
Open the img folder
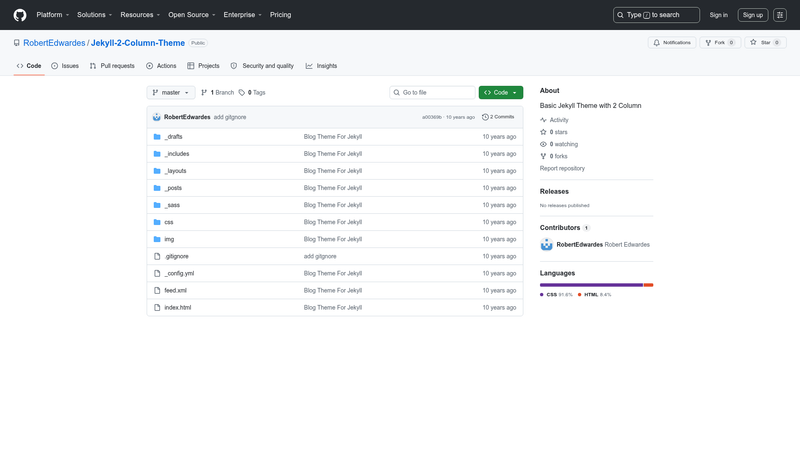169,239
